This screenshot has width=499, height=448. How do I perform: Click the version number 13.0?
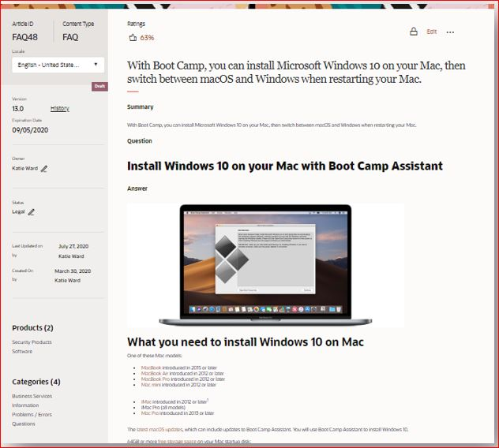[x=18, y=109]
